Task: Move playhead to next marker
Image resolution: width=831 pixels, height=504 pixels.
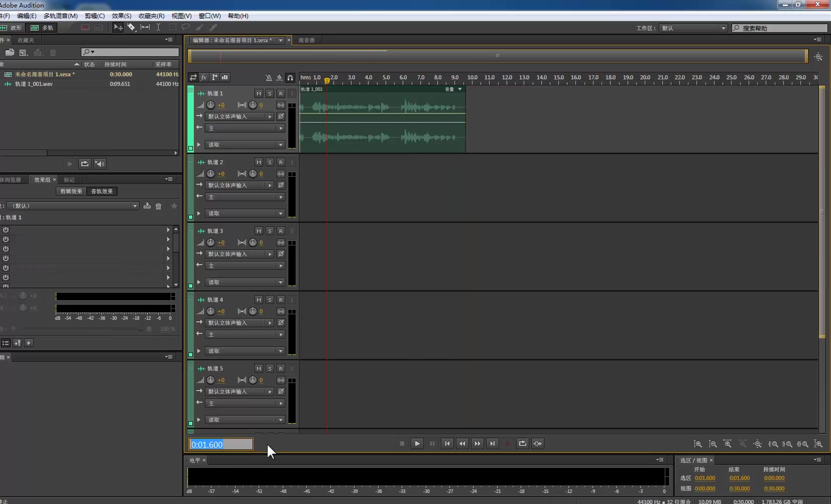Action: (492, 443)
